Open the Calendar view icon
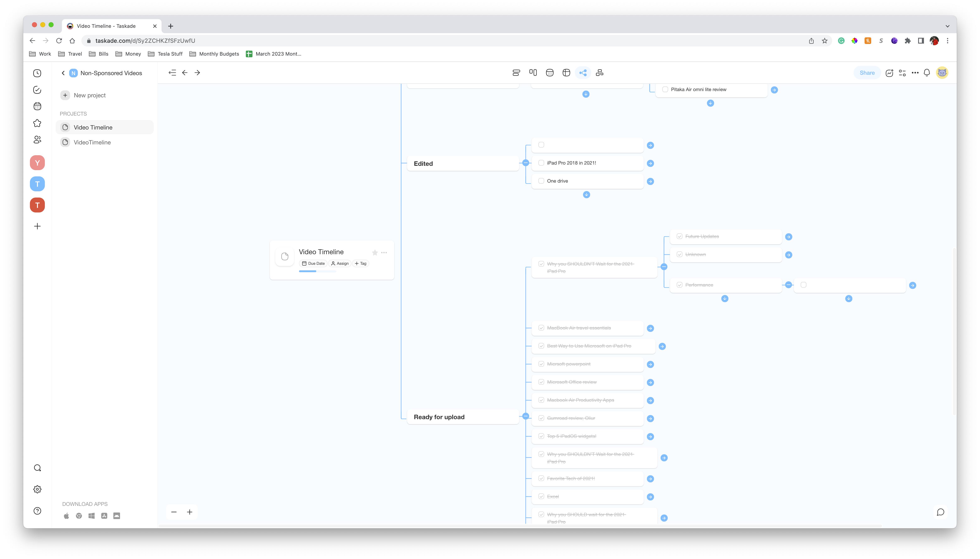This screenshot has width=980, height=559. (x=549, y=73)
